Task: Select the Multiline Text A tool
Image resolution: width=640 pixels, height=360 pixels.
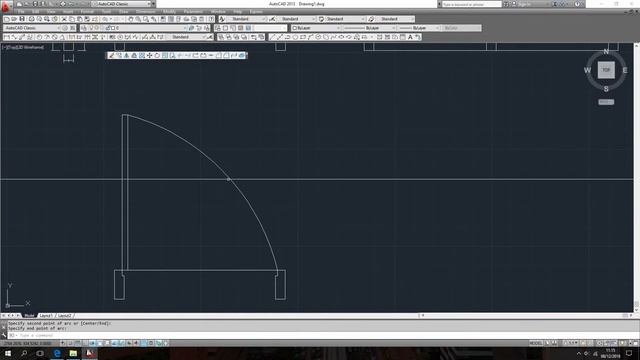Action: click(x=410, y=37)
